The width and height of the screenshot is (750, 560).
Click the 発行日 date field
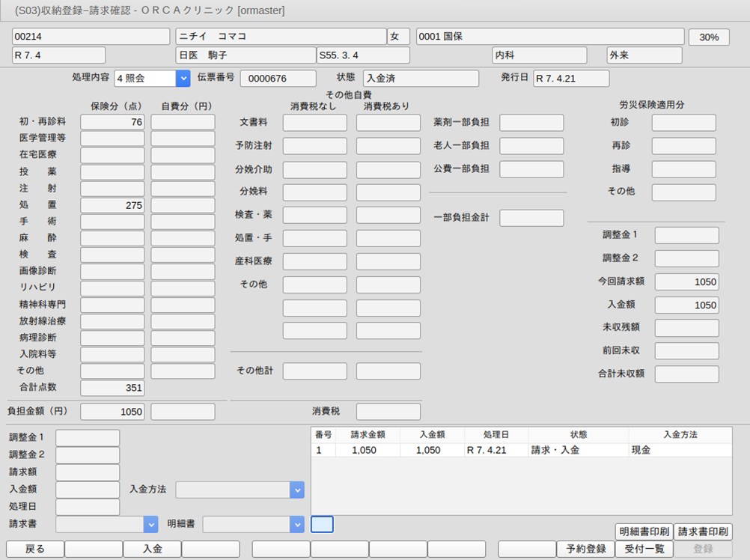click(x=571, y=79)
